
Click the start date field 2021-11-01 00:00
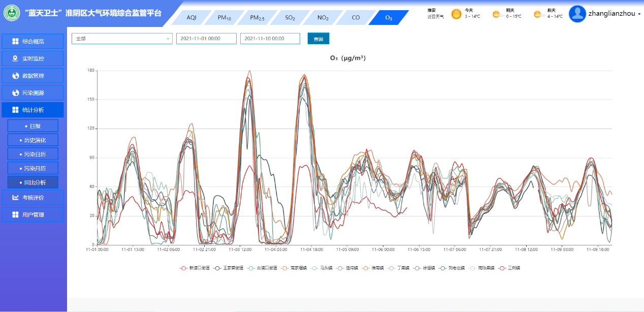tap(206, 39)
